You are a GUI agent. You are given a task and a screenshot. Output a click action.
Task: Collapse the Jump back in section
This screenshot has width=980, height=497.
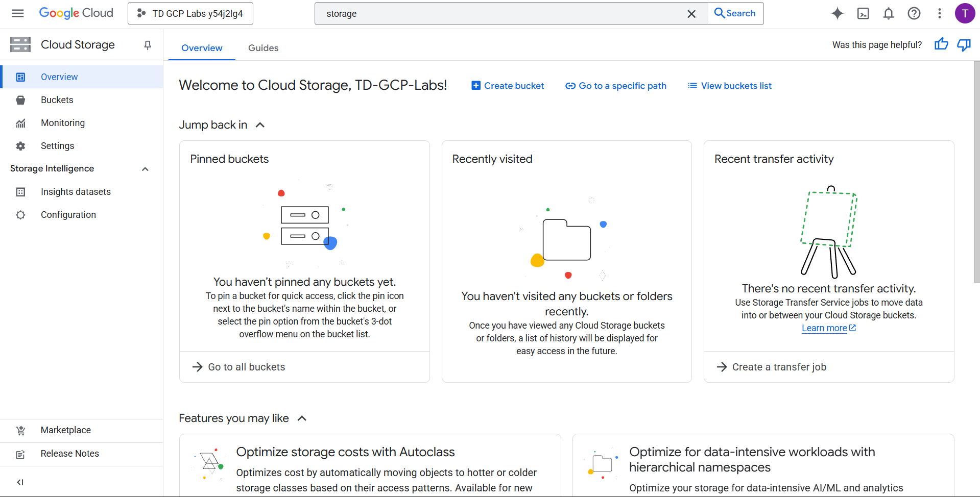tap(260, 125)
